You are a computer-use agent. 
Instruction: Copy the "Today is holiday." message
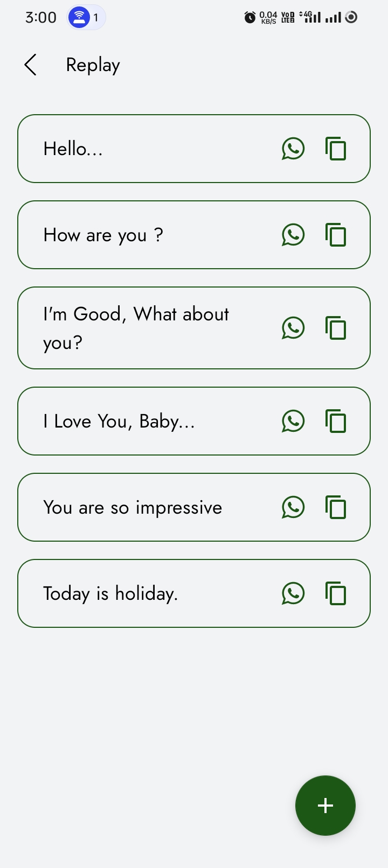click(336, 593)
